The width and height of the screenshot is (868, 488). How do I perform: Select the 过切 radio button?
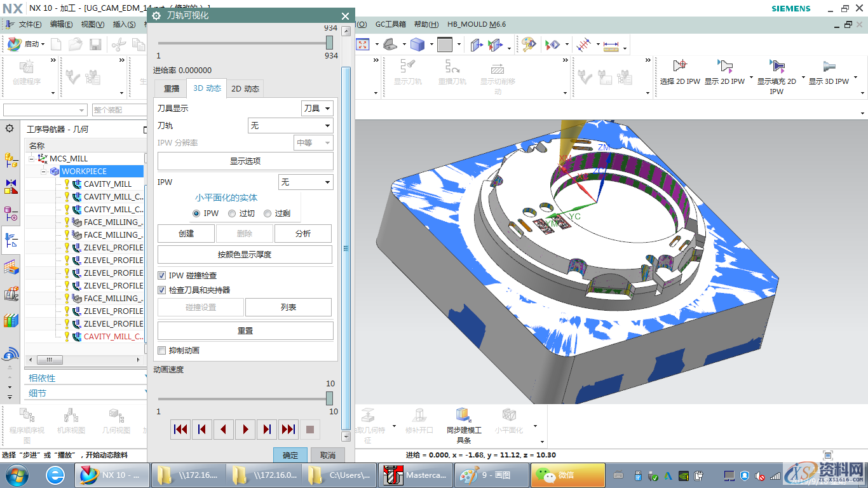(x=232, y=213)
